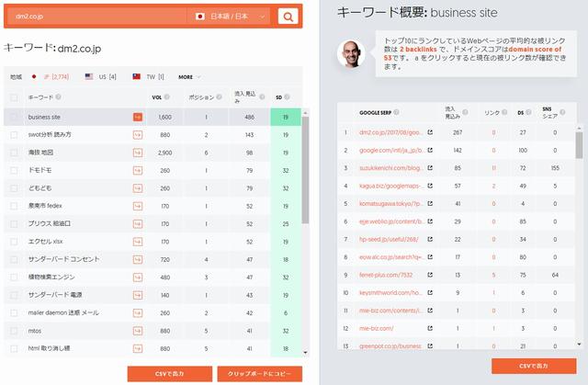This screenshot has height=385, width=588.
Task: Open SERP arrow icon for business site row
Action: point(138,117)
